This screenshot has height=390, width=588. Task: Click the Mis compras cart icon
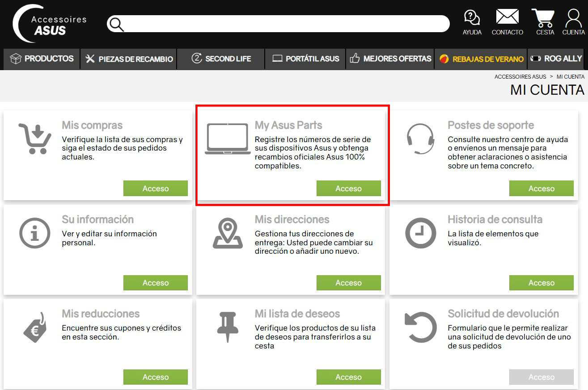(35, 138)
